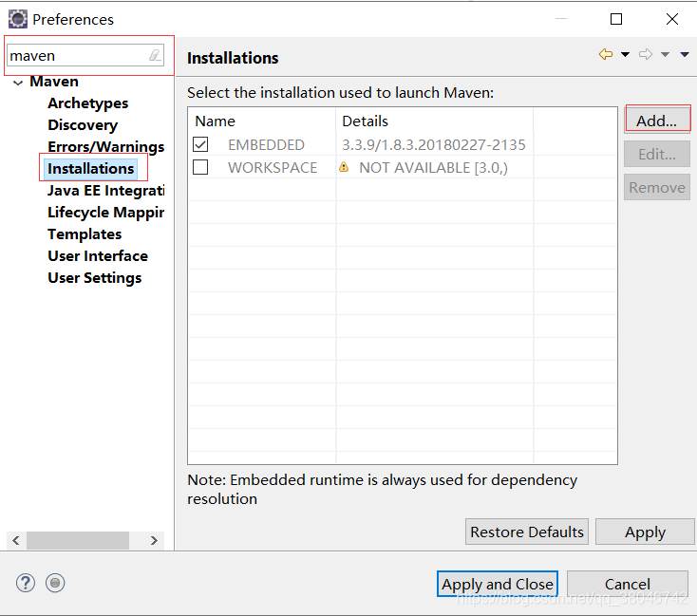Viewport: 697px width, 616px height.
Task: Close the Preferences window
Action: 672,19
